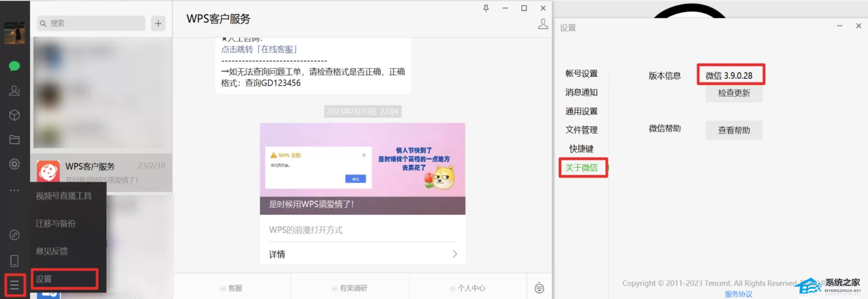This screenshot has width=868, height=299.
Task: Open the Moments shutter icon
Action: coord(14,164)
